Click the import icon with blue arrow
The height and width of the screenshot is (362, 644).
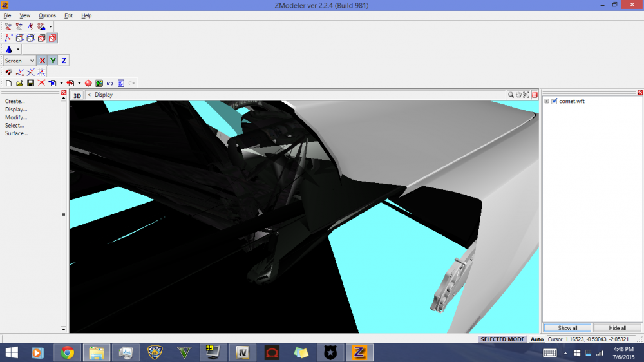(52, 83)
